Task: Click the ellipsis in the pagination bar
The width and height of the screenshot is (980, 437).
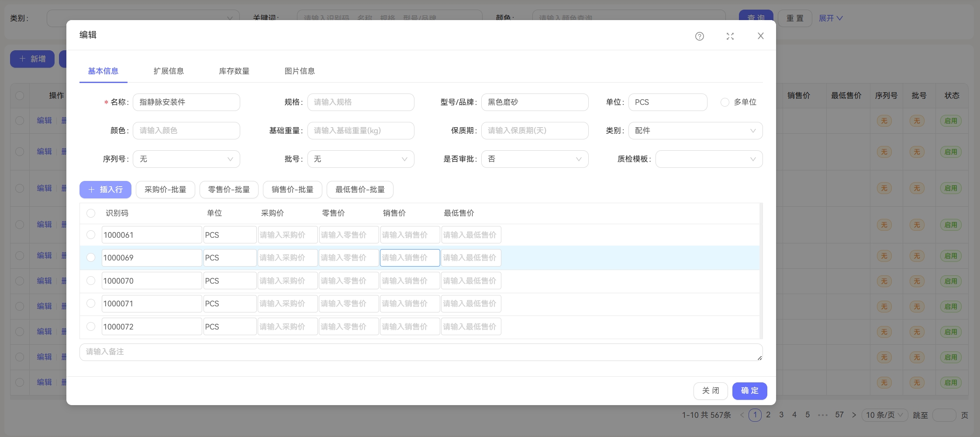Action: pos(823,415)
